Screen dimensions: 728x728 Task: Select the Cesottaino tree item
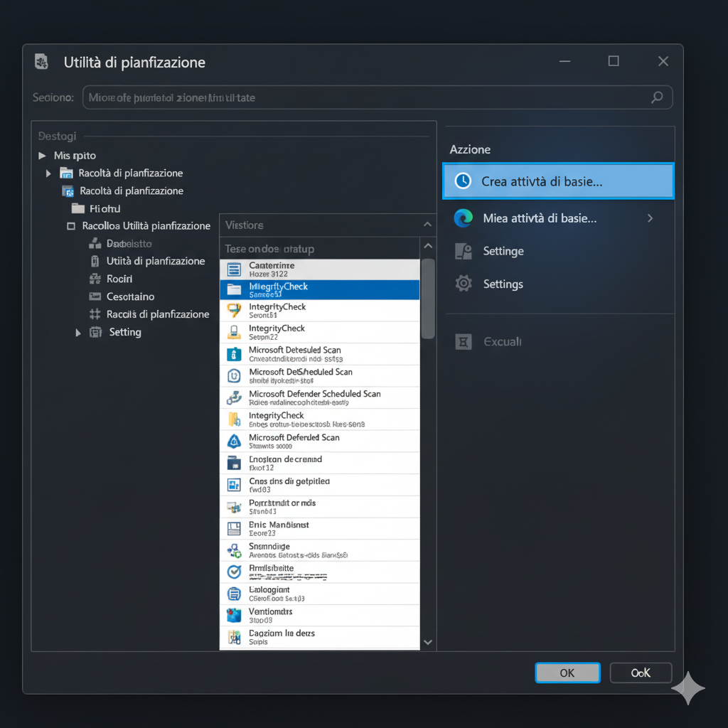point(130,296)
